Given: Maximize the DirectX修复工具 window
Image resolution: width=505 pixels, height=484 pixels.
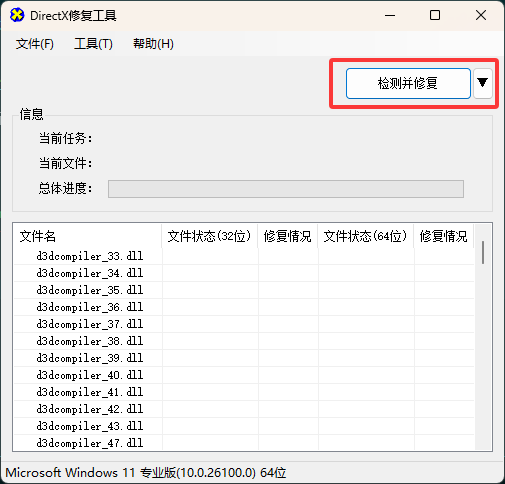Looking at the screenshot, I should point(435,15).
